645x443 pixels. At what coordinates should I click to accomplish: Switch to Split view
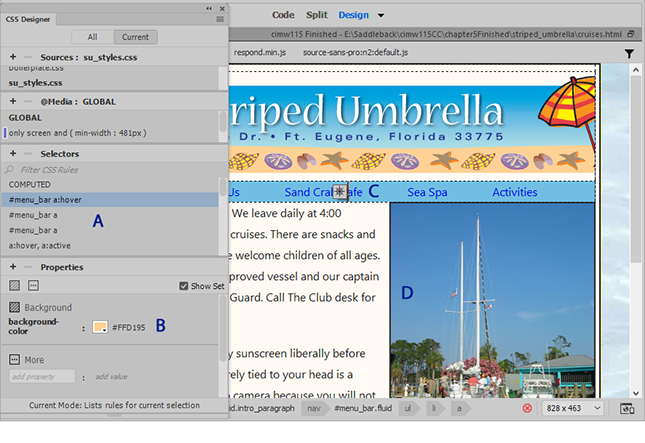(x=316, y=15)
